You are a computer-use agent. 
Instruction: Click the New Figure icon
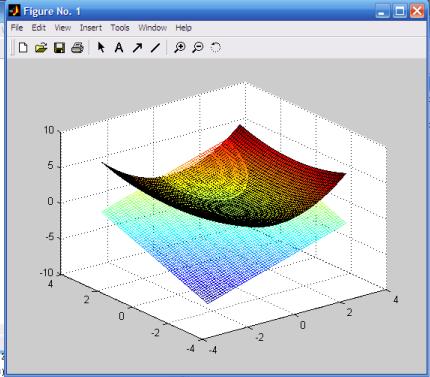click(23, 48)
